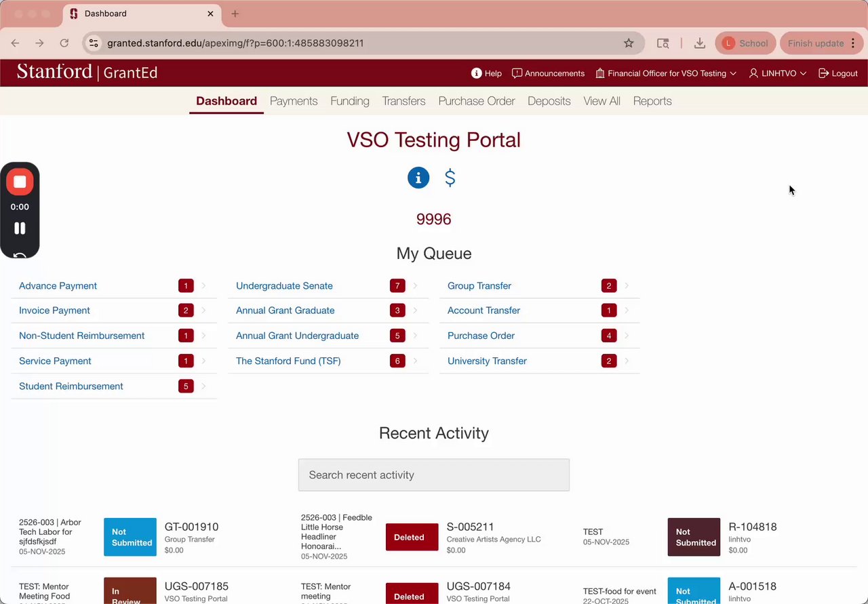This screenshot has height=604, width=868.
Task: Go forward in browser history
Action: (39, 43)
